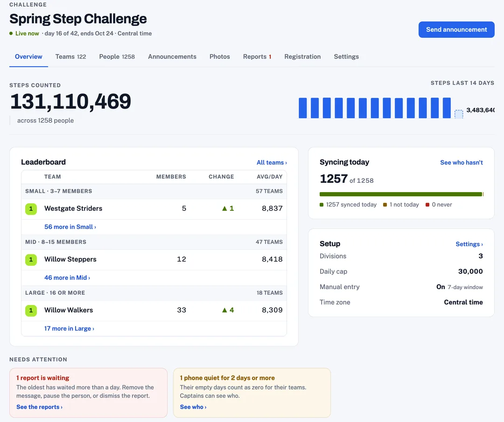
Task: Click the Spring Step Challenge title
Action: tap(78, 19)
